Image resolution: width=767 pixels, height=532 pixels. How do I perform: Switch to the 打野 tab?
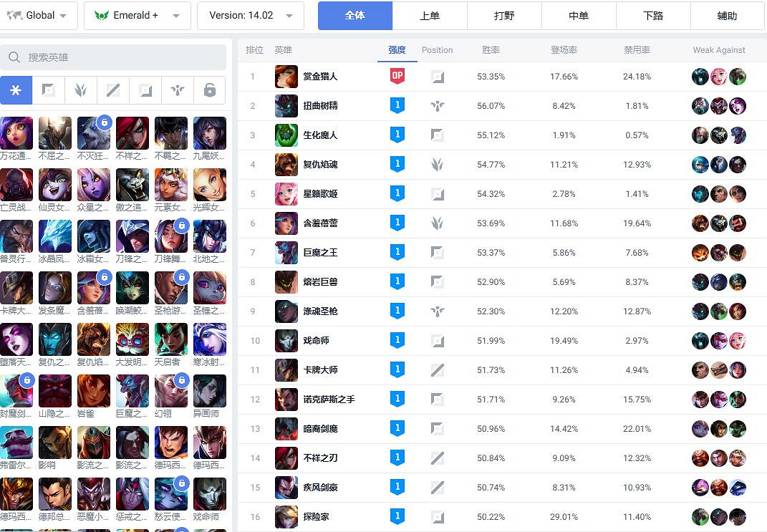(x=504, y=16)
